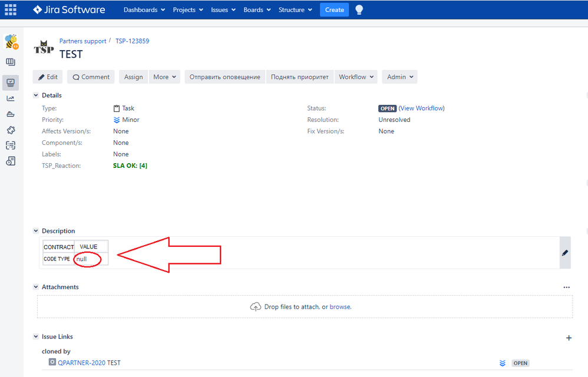Collapse the Details section
The width and height of the screenshot is (588, 377).
pyautogui.click(x=36, y=95)
